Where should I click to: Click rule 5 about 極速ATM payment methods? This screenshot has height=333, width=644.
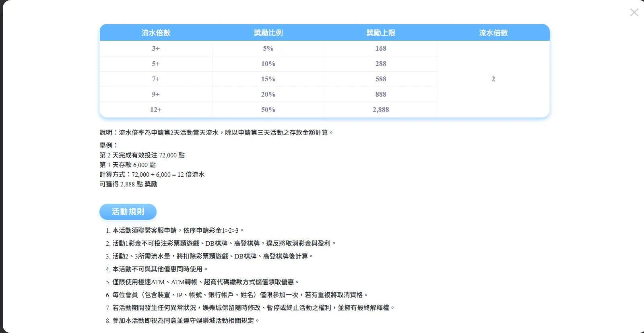coord(202,282)
